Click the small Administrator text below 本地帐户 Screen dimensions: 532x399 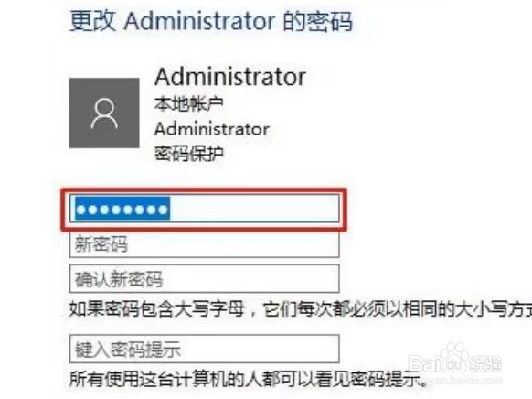pos(212,129)
